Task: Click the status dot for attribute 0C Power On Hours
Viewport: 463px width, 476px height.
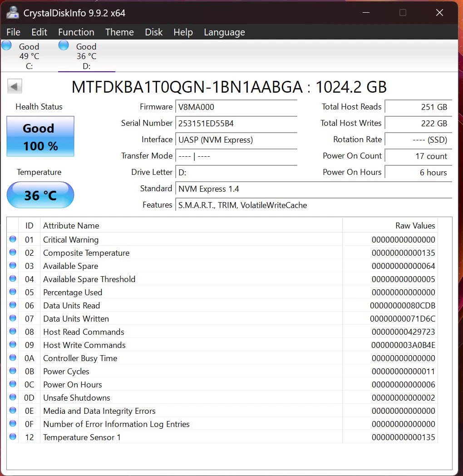Action: (x=13, y=384)
